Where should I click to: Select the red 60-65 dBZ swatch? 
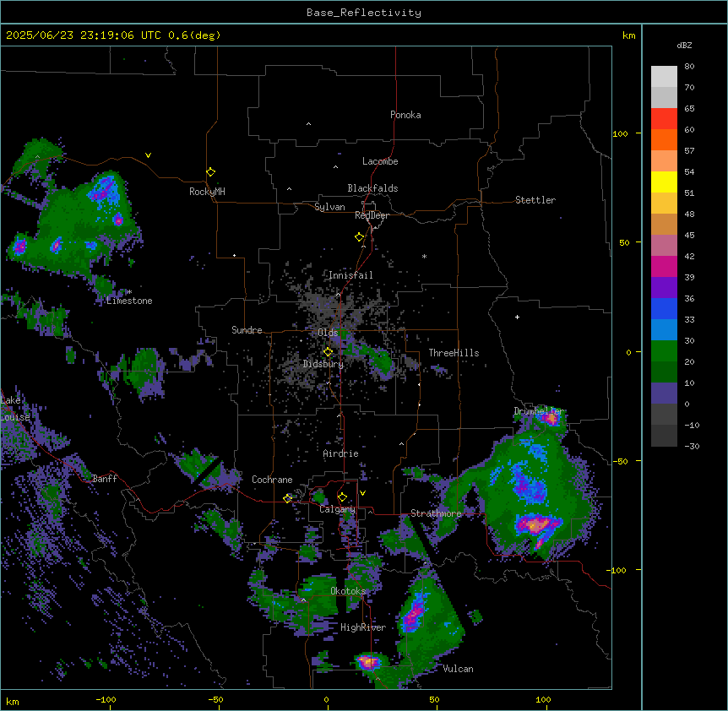click(664, 119)
